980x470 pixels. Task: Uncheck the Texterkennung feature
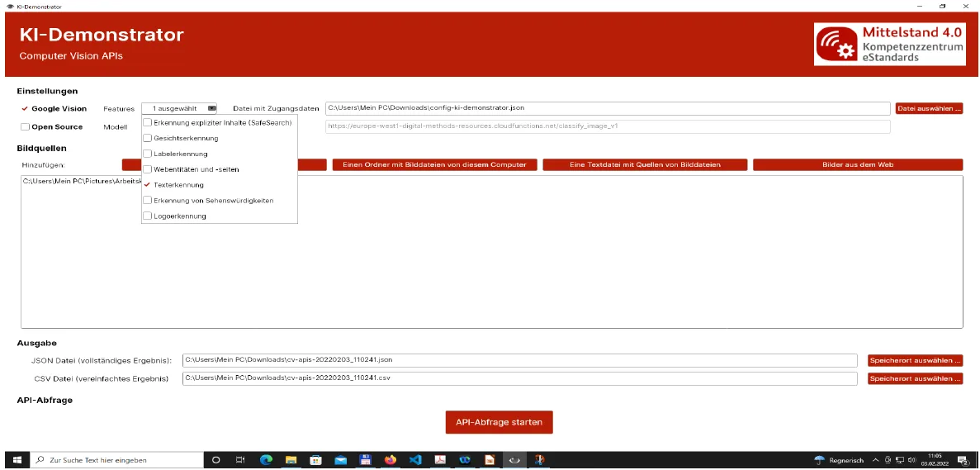coord(148,185)
